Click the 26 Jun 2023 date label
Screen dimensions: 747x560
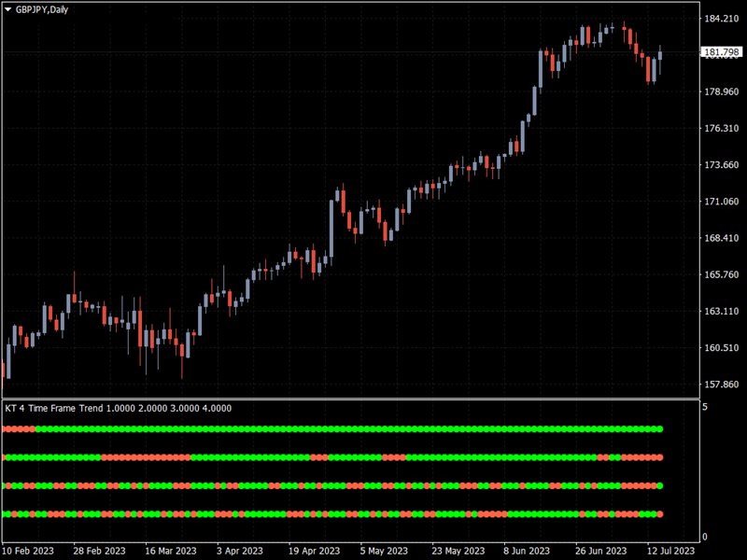(x=600, y=551)
